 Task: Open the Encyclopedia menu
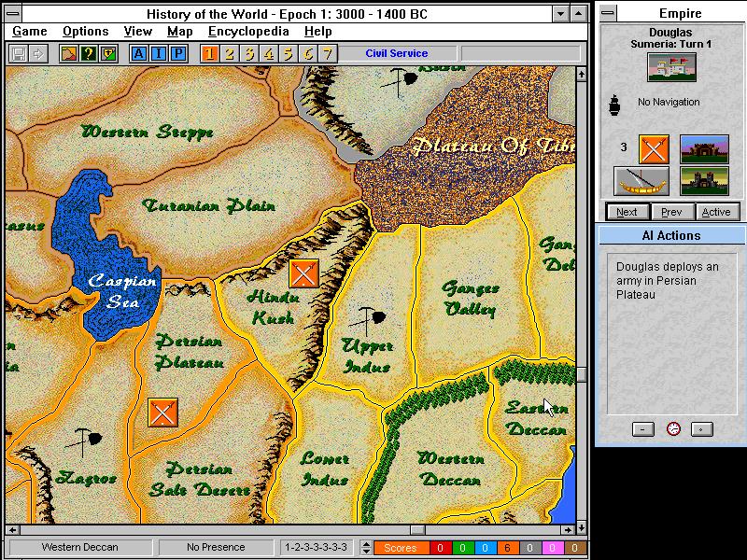[x=248, y=32]
